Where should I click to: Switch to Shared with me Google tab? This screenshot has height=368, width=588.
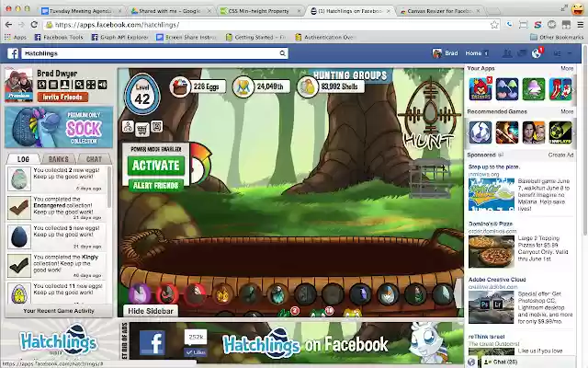(171, 11)
